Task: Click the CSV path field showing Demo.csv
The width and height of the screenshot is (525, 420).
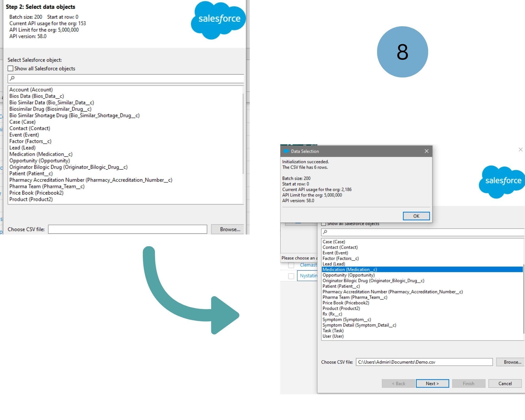Action: [424, 362]
